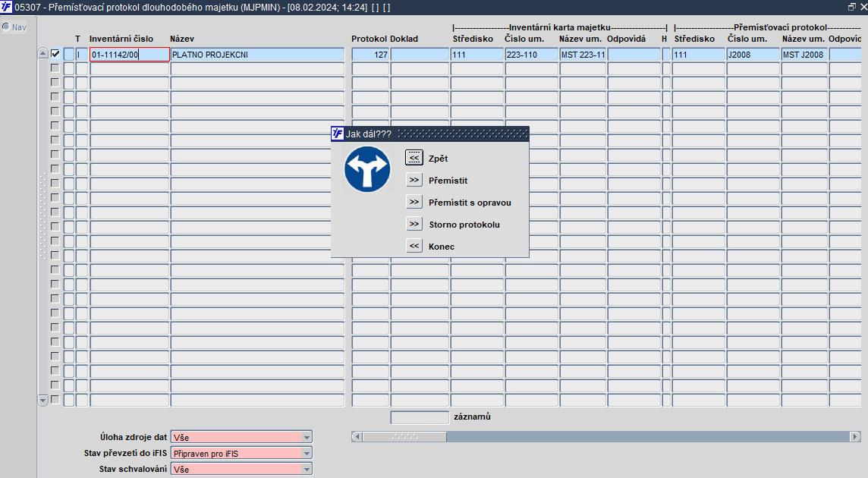Click the >> icon for Přemístit s opravou
The height and width of the screenshot is (478, 868).
coord(414,202)
